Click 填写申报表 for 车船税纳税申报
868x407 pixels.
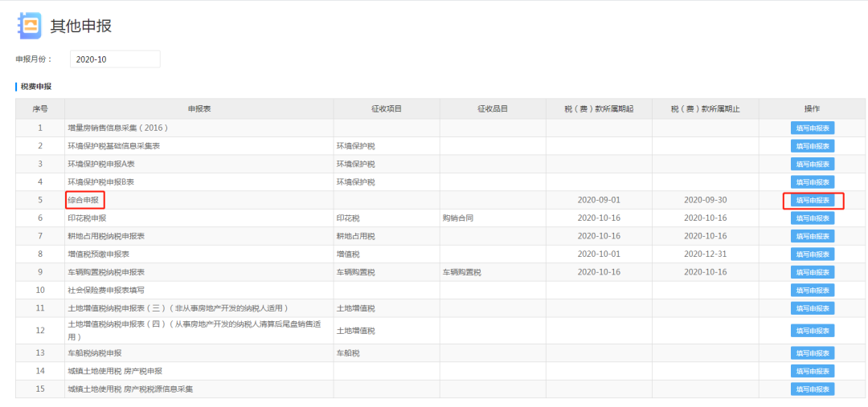pos(812,352)
